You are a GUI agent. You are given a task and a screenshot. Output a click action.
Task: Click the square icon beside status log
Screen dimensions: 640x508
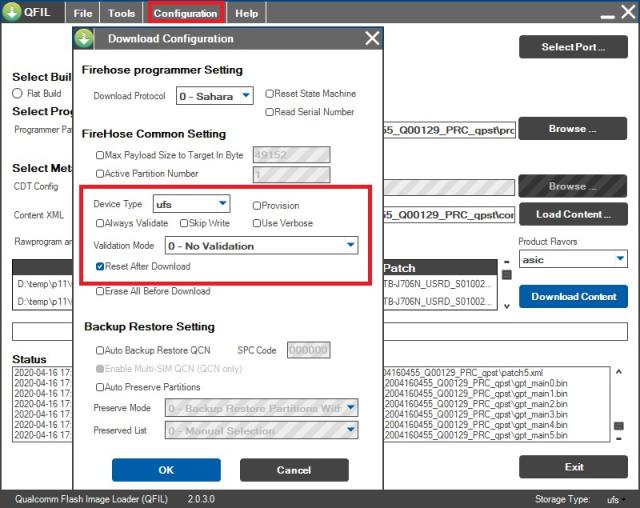[x=619, y=426]
